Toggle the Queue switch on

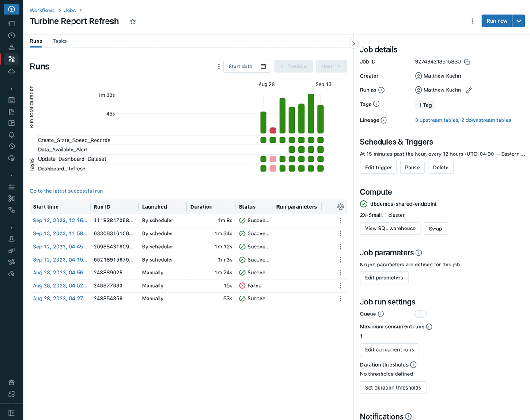tap(420, 314)
